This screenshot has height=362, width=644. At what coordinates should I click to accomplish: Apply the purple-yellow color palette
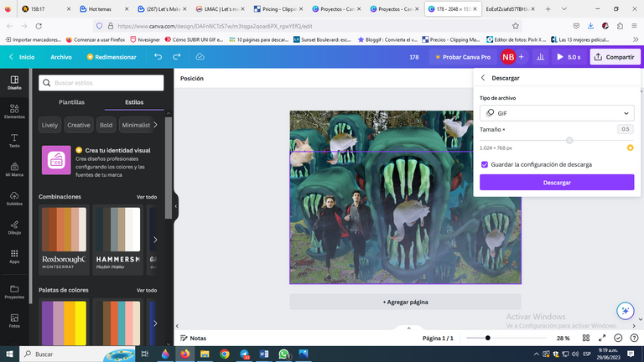tap(64, 323)
